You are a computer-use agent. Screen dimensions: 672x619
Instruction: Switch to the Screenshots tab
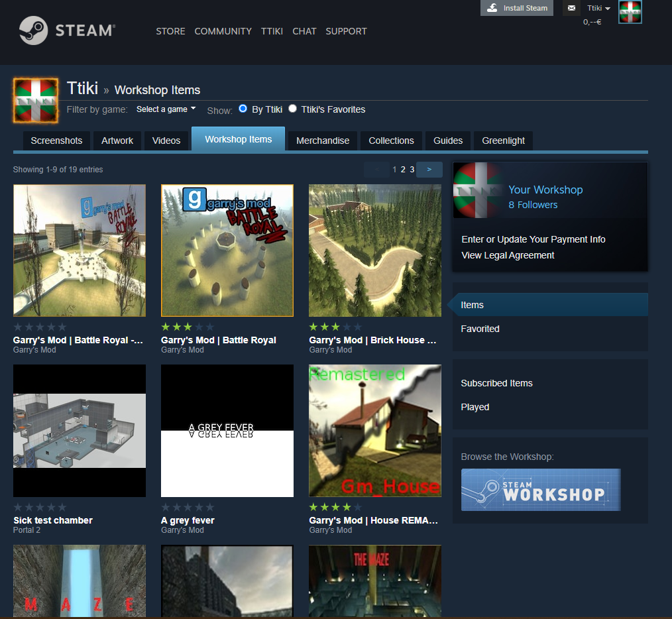click(56, 141)
